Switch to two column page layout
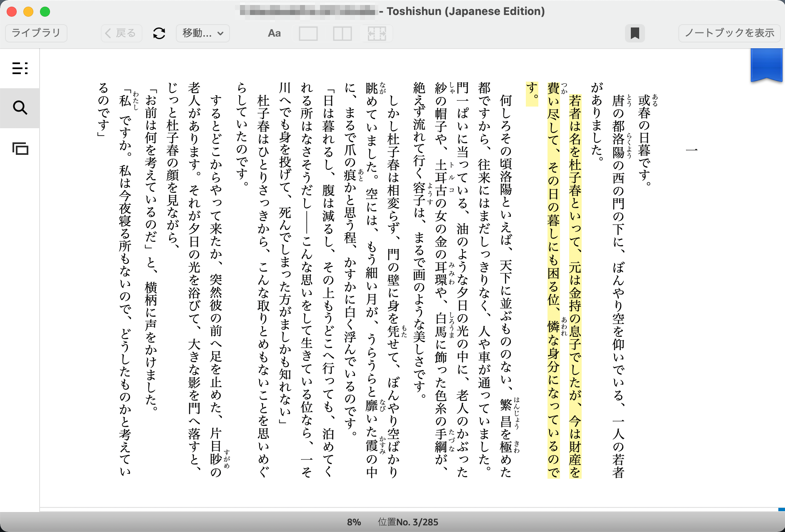 [x=342, y=33]
